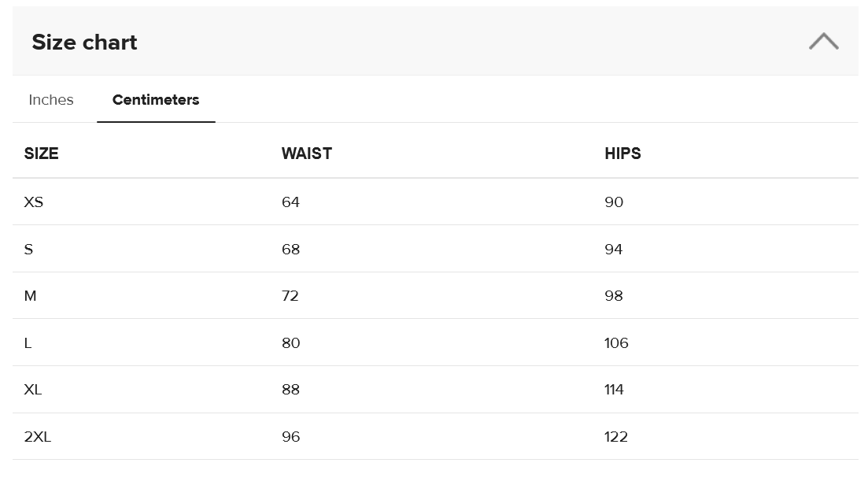The height and width of the screenshot is (485, 868).
Task: Click the hips value 106
Action: point(616,343)
